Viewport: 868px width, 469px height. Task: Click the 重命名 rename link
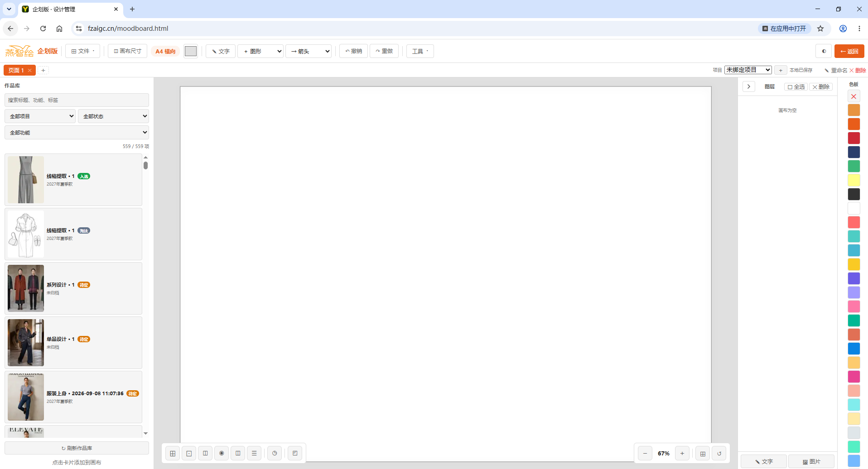pyautogui.click(x=835, y=70)
